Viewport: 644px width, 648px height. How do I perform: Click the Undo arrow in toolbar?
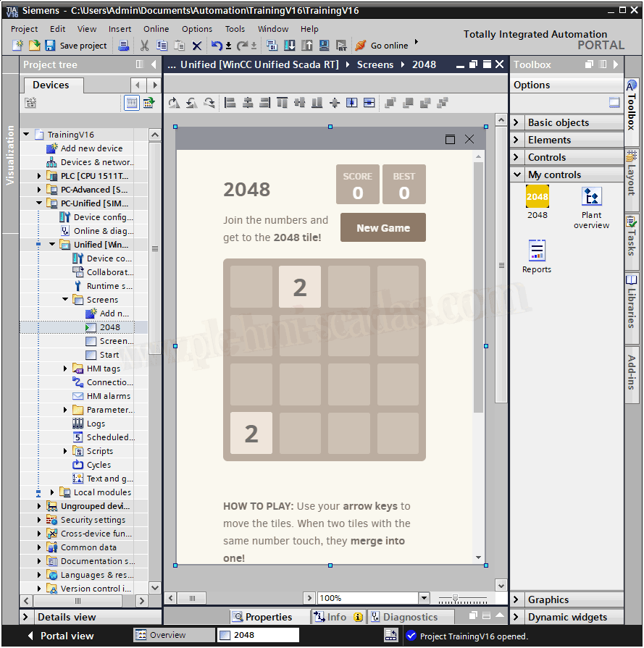[216, 46]
